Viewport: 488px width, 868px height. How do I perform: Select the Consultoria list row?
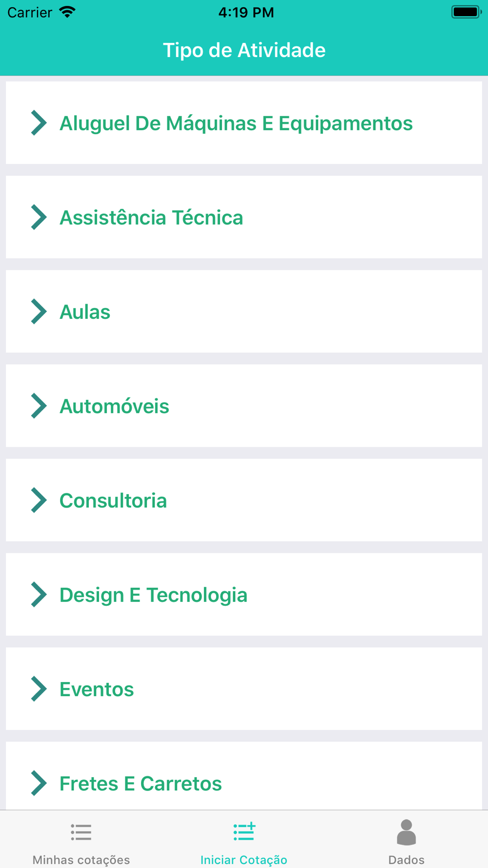pyautogui.click(x=244, y=500)
